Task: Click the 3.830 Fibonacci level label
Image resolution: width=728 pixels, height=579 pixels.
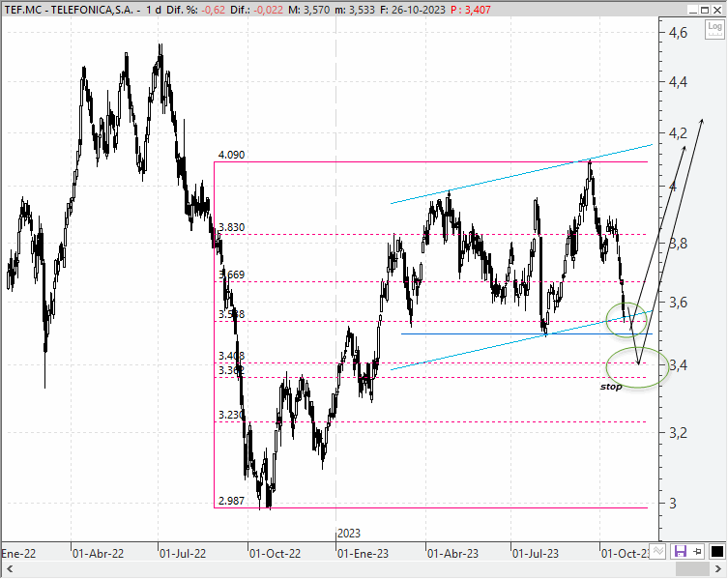Action: [231, 227]
